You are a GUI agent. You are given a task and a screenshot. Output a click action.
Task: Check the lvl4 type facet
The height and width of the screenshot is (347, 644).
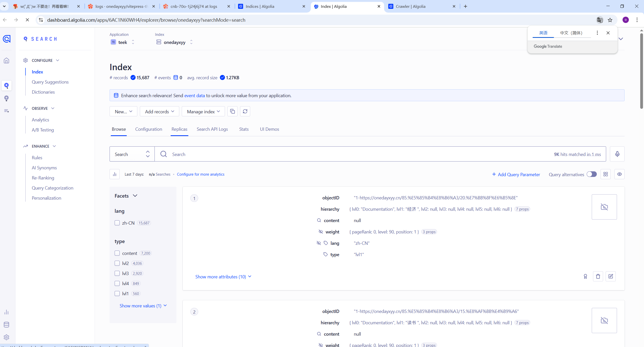(x=117, y=283)
